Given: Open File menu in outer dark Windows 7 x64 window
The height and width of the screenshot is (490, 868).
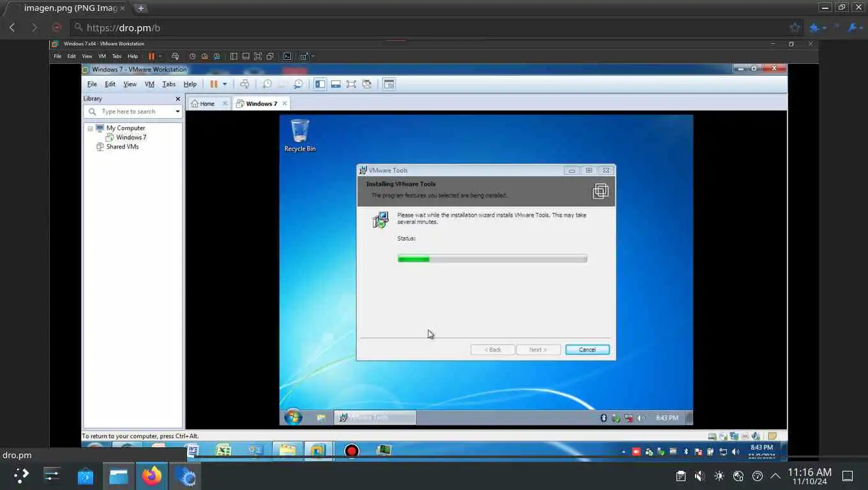Looking at the screenshot, I should (57, 56).
